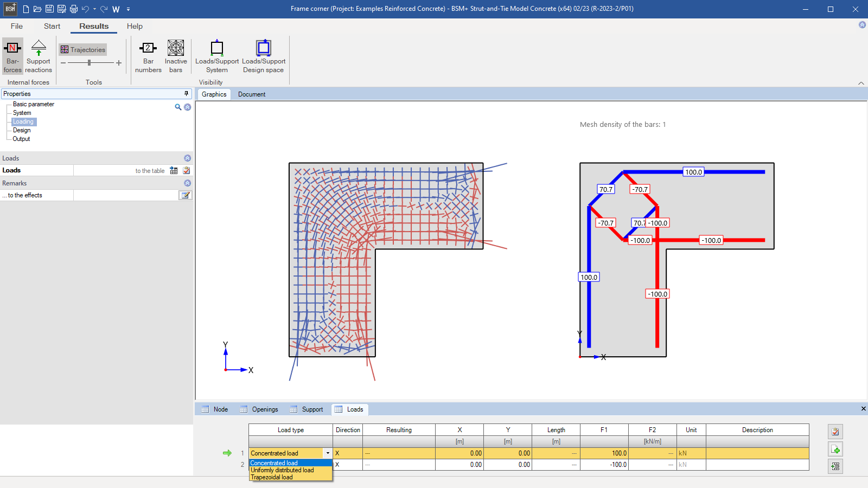Create a new document from quick access toolbar
868x488 pixels.
[25, 9]
